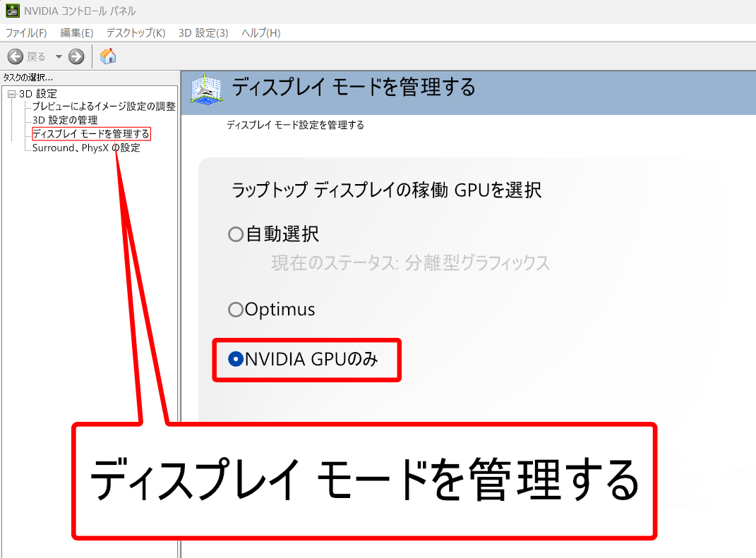Click the Back arrow toolbar button
This screenshot has height=558, width=756.
(x=16, y=56)
